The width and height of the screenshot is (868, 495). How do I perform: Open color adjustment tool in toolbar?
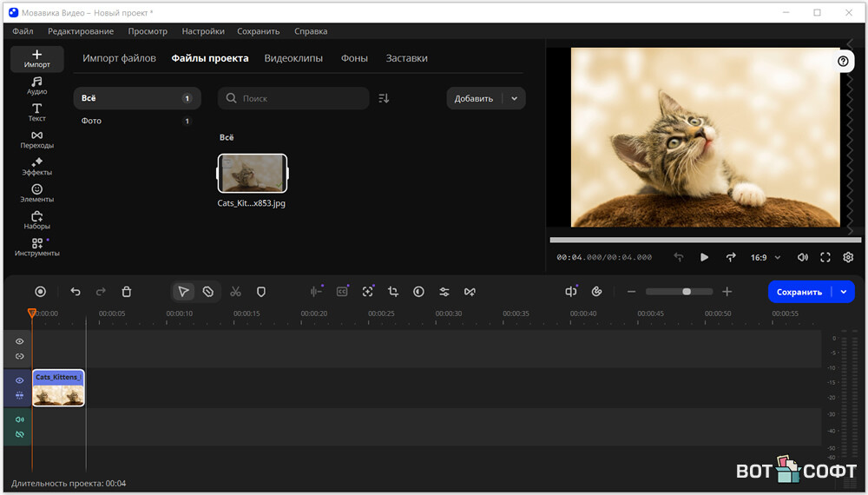(418, 292)
